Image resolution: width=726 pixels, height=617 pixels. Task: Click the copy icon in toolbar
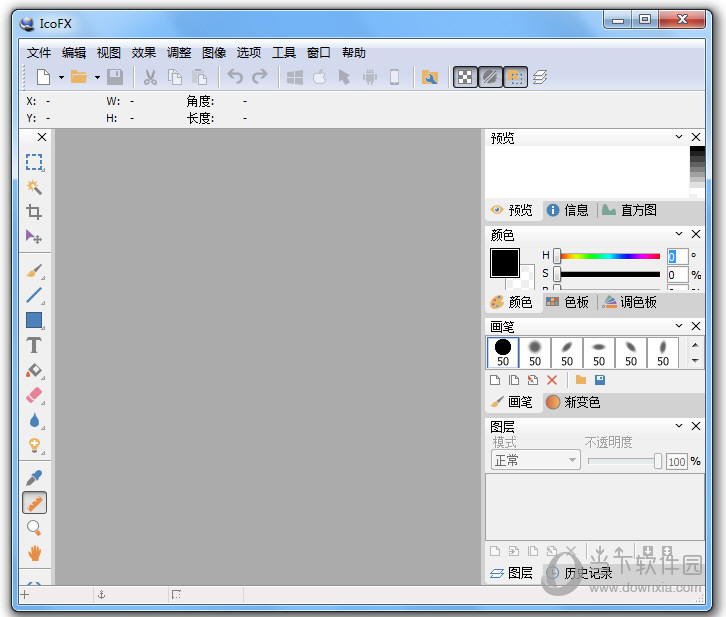(x=175, y=77)
